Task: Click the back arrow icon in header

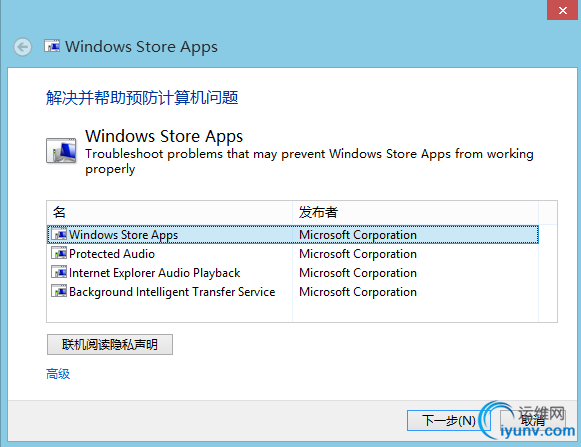Action: click(23, 47)
